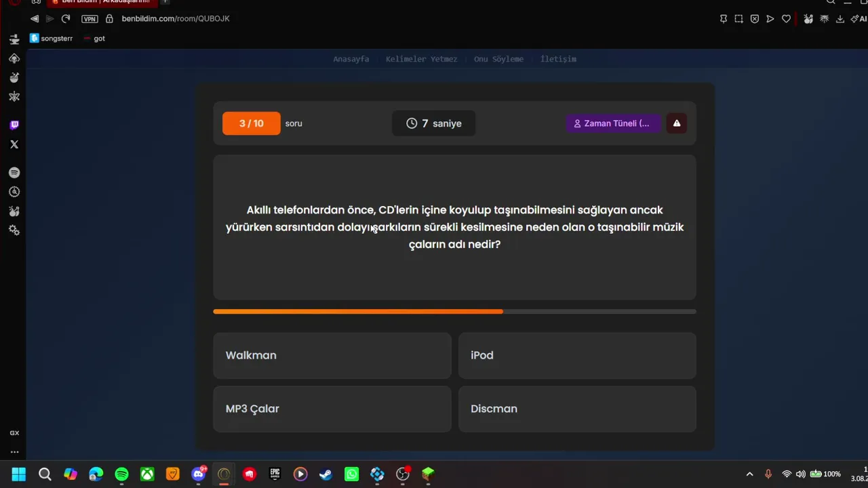Open the new tab plus button
The image size is (868, 488).
[165, 2]
